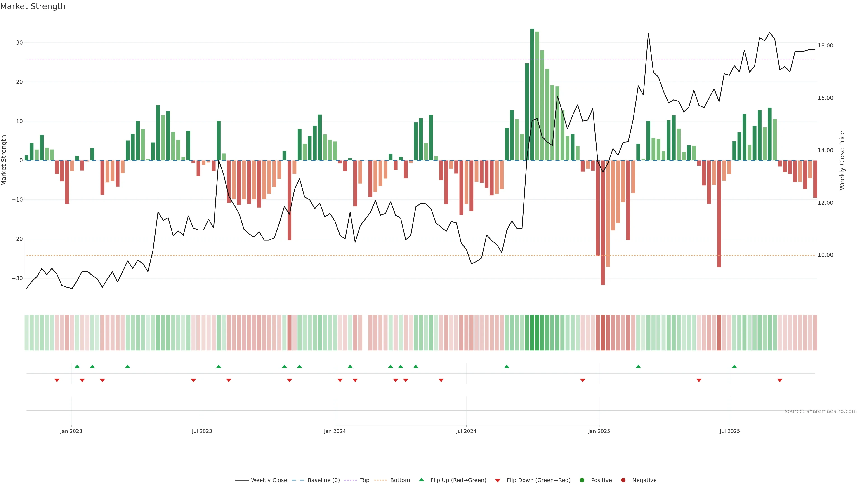This screenshot has height=488, width=868.
Task: Click the last green flip-up marker near Jul 2025
Action: [734, 366]
